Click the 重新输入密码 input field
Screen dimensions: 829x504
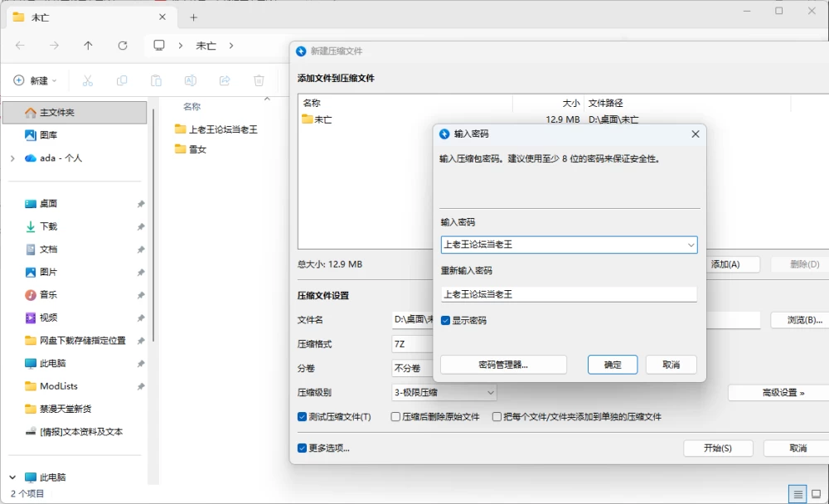click(569, 294)
